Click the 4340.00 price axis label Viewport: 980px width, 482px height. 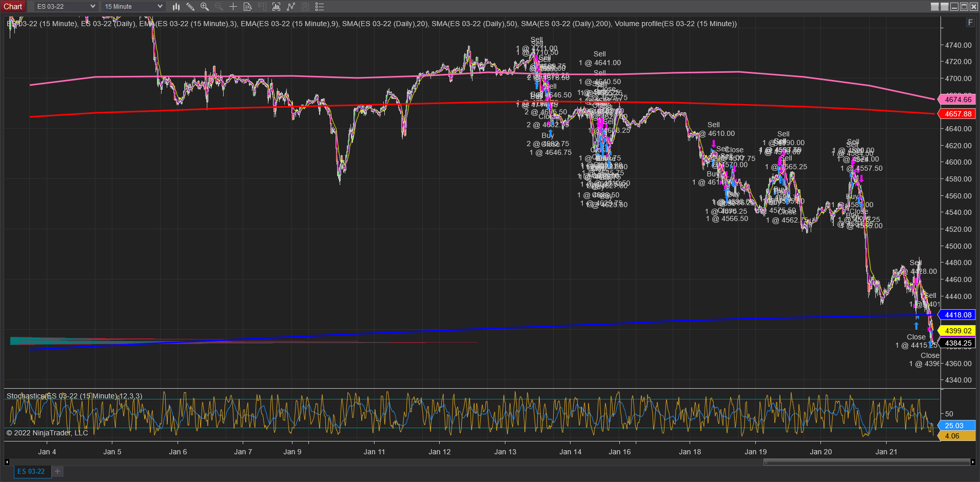[958, 380]
